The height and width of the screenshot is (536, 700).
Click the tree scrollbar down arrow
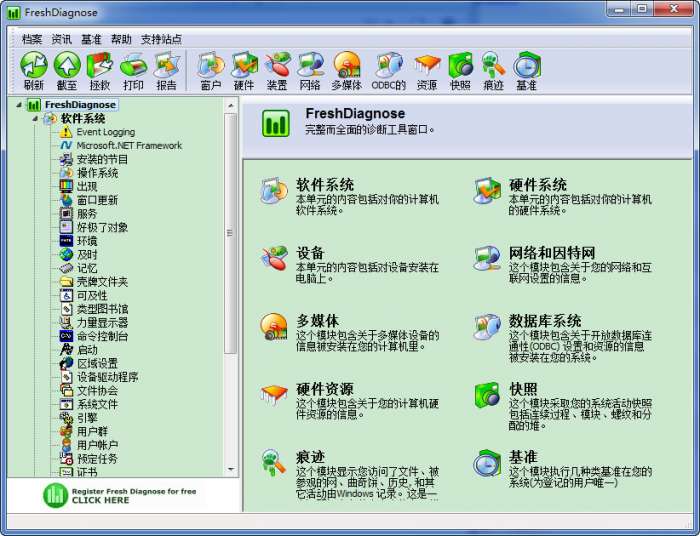point(230,469)
